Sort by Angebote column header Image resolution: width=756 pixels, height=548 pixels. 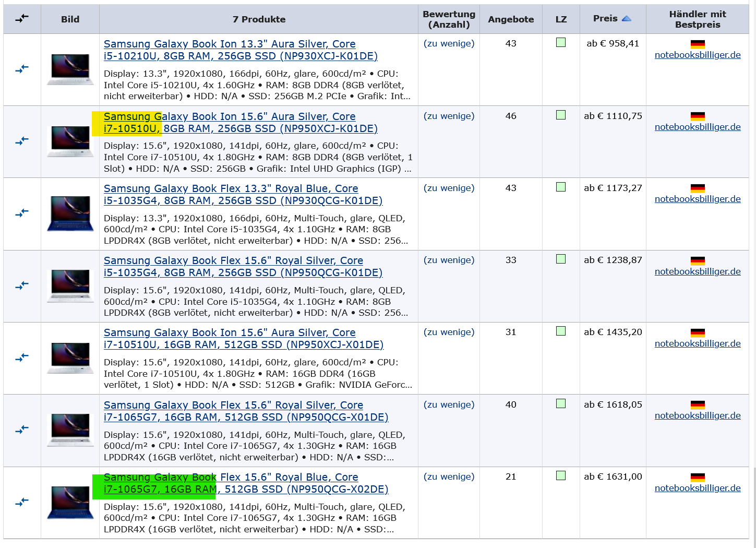[511, 19]
